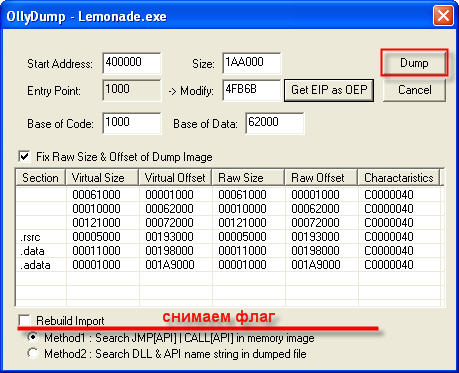Click Virtual Offset value 001A9000
Screen dimensions: 459x373
(170, 265)
